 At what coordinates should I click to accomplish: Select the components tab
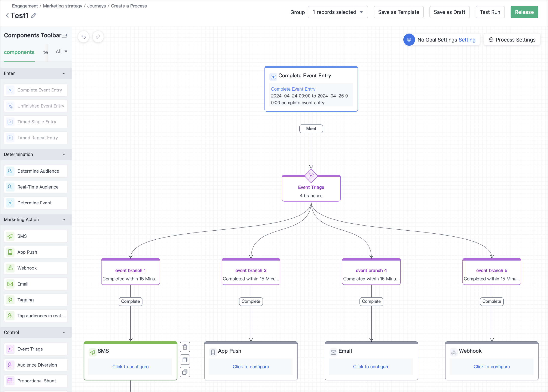(x=19, y=52)
